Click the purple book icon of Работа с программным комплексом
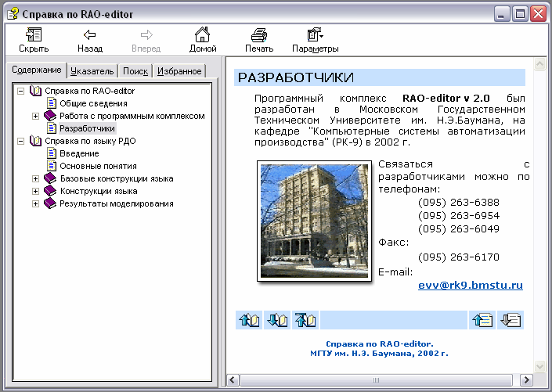 click(x=50, y=116)
